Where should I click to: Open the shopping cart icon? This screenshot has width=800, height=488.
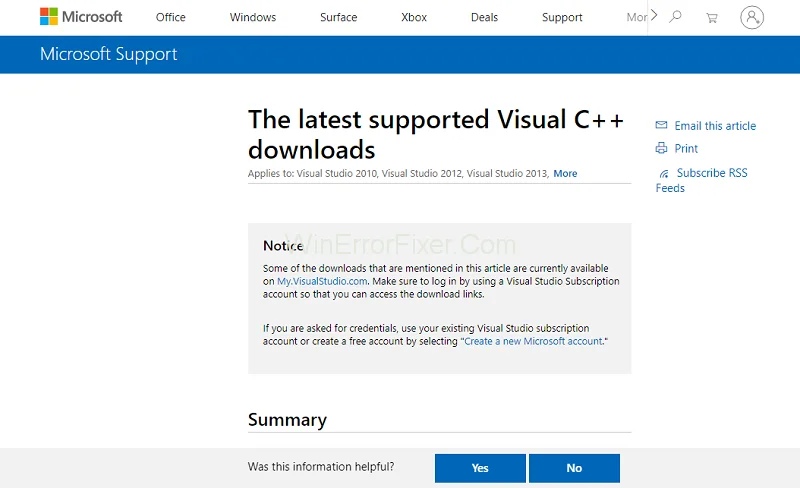pos(711,17)
